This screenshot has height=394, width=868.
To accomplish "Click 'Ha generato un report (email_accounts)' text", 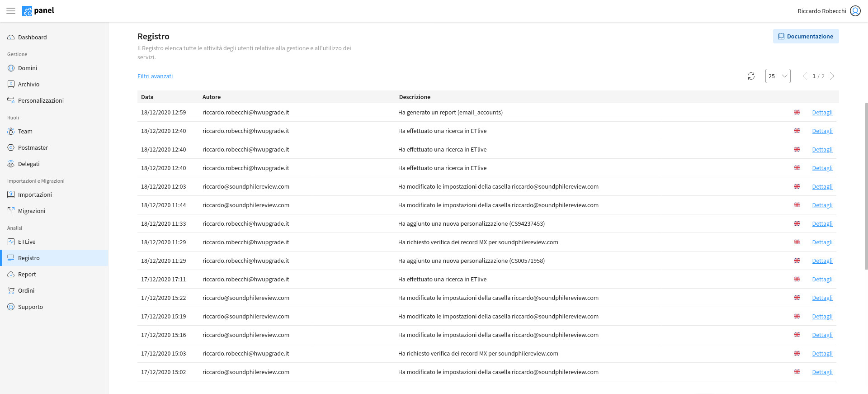I will tap(450, 112).
